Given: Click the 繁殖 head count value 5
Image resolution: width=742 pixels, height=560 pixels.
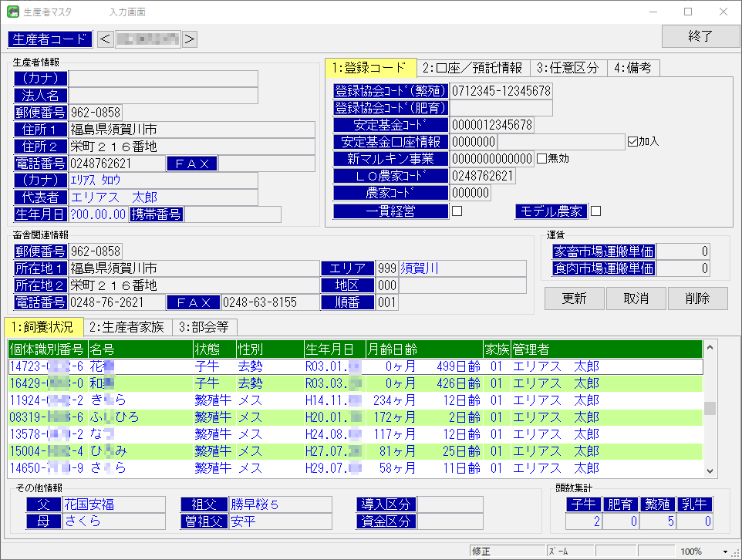Looking at the screenshot, I should 657,521.
